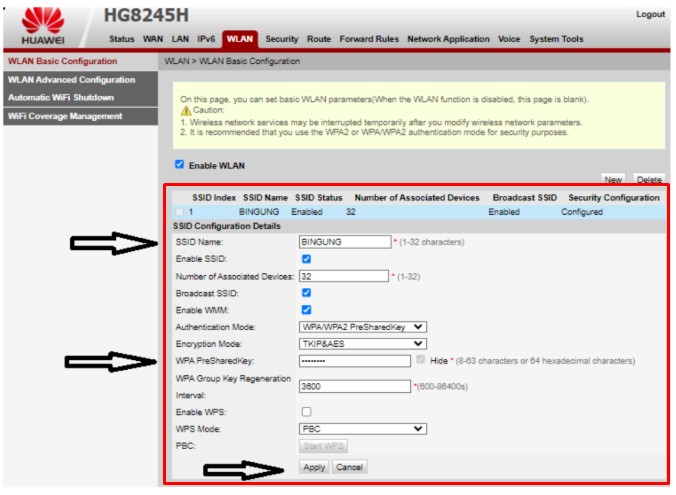This screenshot has width=676, height=495.
Task: Click the WPA PreSharedKey password field
Action: coord(355,360)
